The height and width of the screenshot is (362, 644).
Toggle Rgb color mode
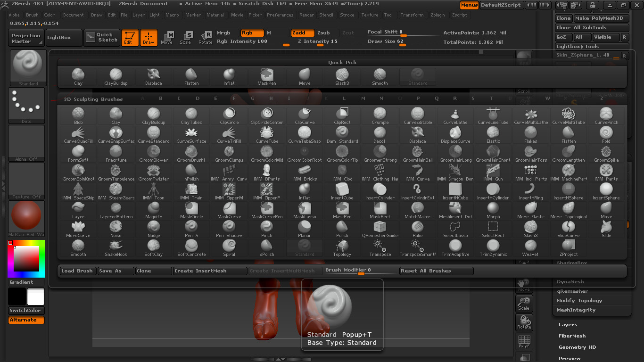(x=252, y=33)
